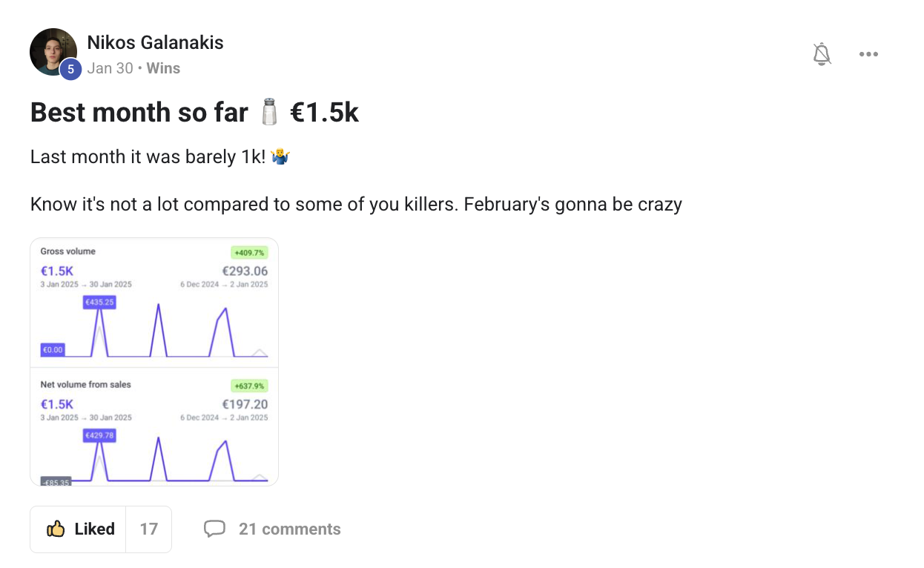
Task: Click the level 5 badge on avatar
Action: pyautogui.click(x=70, y=69)
